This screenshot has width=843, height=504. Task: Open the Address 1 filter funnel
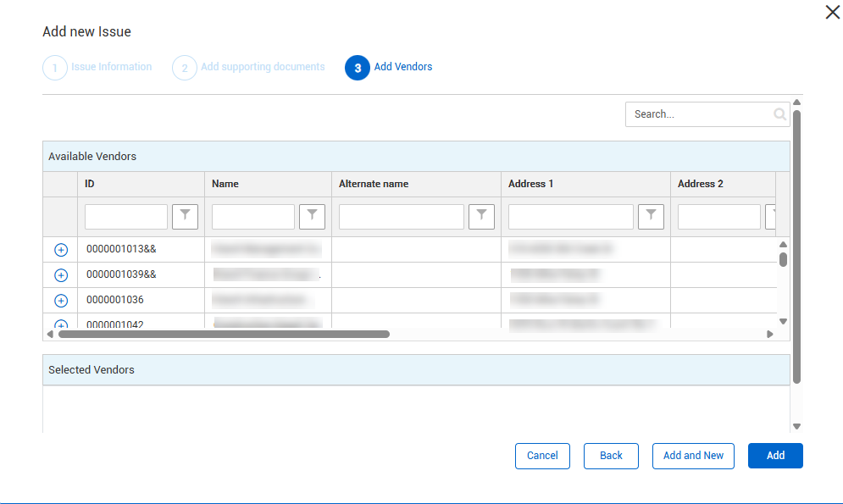point(651,217)
